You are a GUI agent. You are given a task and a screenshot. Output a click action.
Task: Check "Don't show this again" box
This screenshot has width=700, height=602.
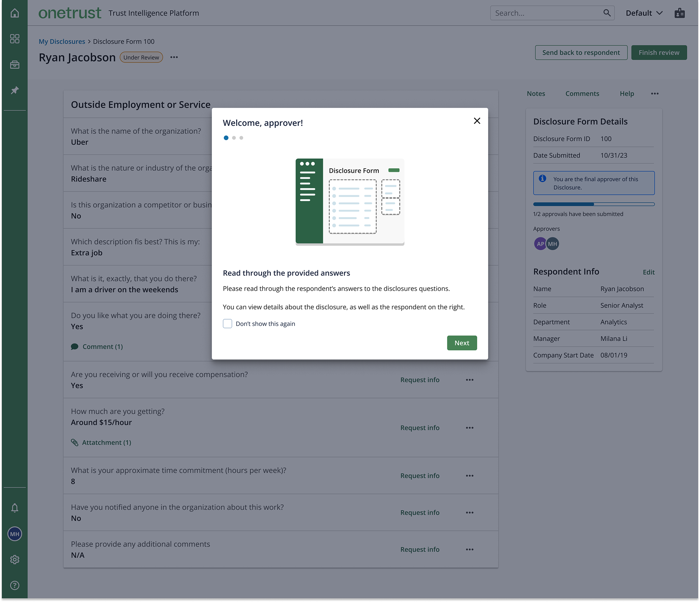(x=227, y=324)
